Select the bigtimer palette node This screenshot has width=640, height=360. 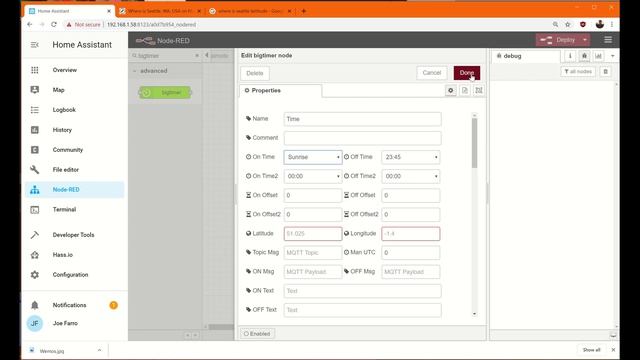pyautogui.click(x=165, y=93)
